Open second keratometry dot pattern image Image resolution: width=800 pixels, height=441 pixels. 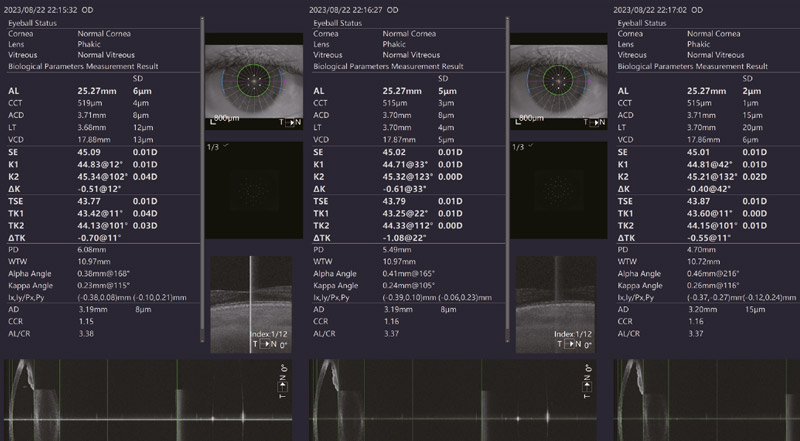559,190
